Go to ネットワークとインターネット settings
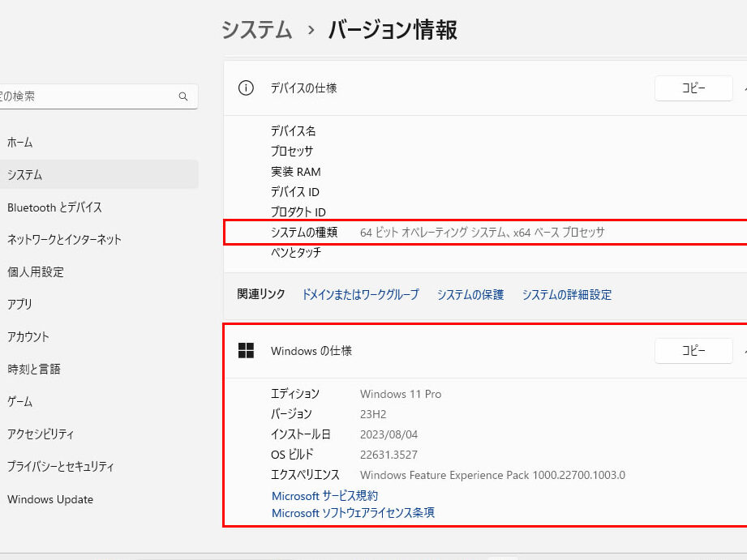Screen dimensions: 747x560 pyautogui.click(x=64, y=240)
